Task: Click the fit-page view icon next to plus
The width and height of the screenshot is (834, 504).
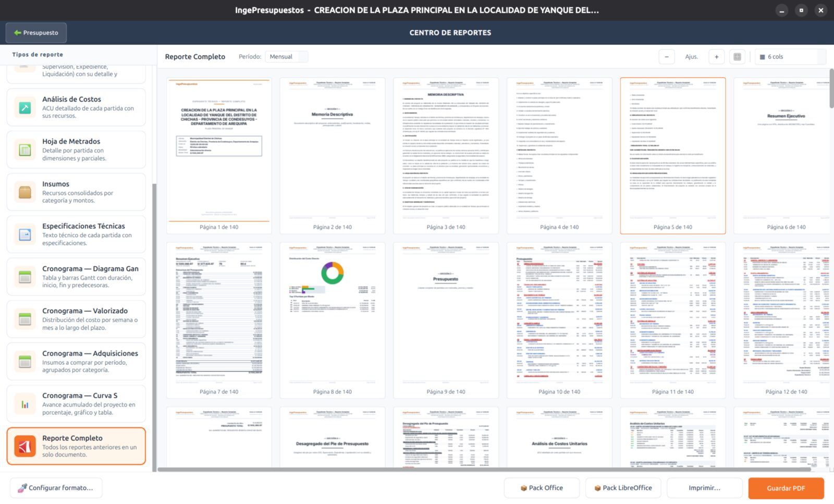Action: pos(738,57)
